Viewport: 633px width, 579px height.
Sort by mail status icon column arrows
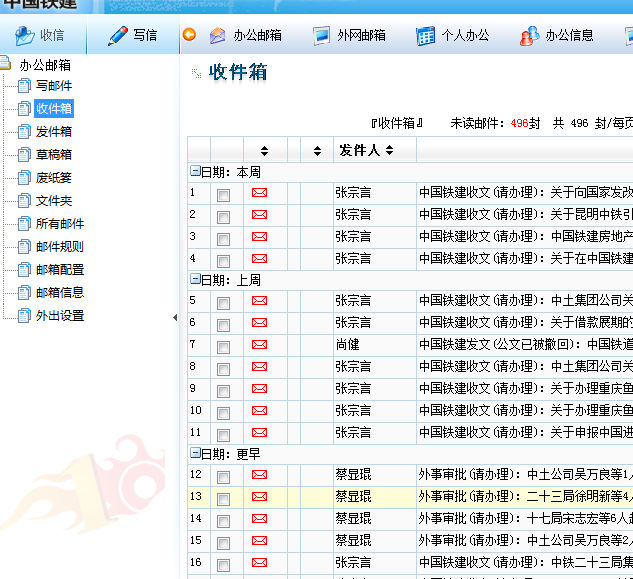[x=264, y=151]
